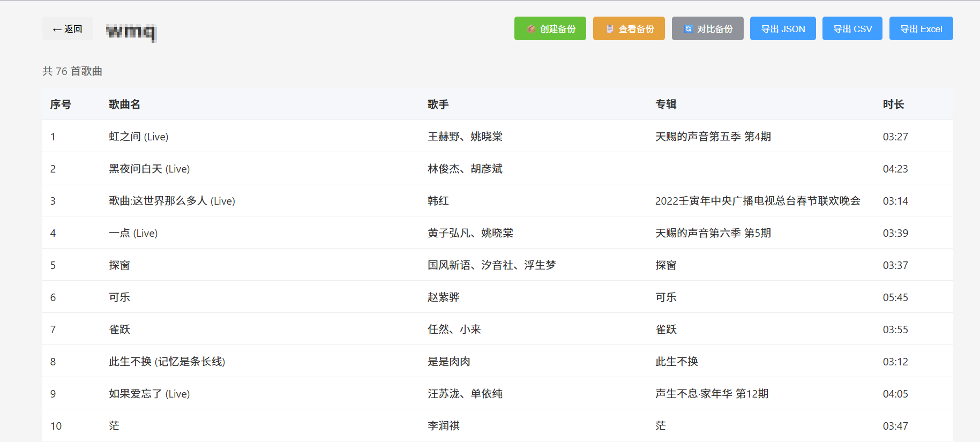Click the sync icon on 对比备份
Viewport: 980px width, 442px height.
coord(688,29)
